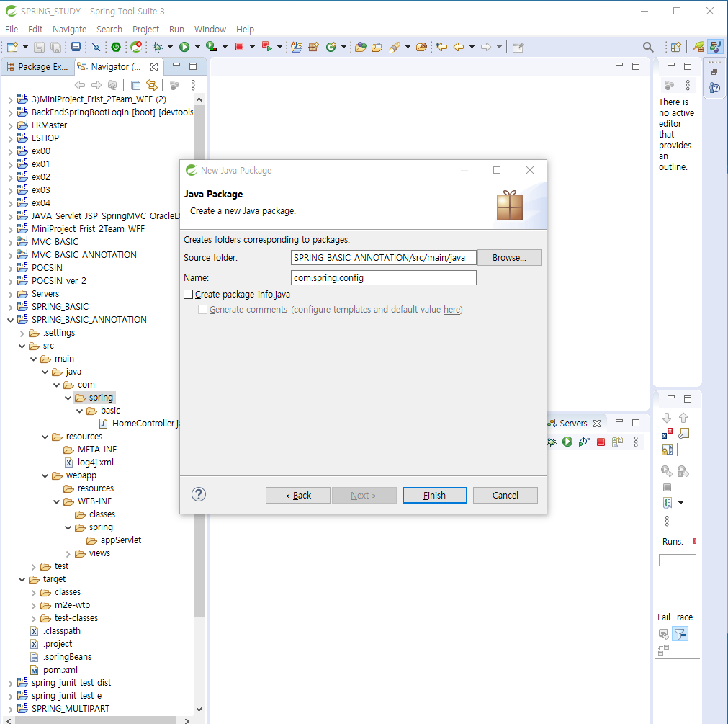The image size is (728, 724).
Task: Click the Save toolbar icon
Action: tap(39, 47)
